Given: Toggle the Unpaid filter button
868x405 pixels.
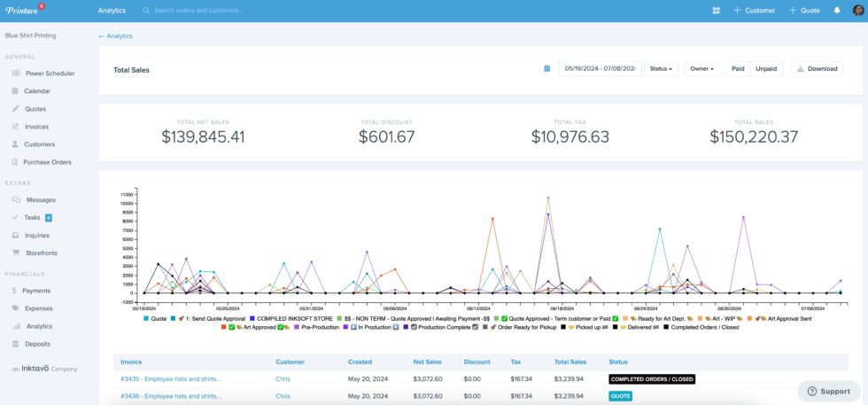Looking at the screenshot, I should [766, 68].
